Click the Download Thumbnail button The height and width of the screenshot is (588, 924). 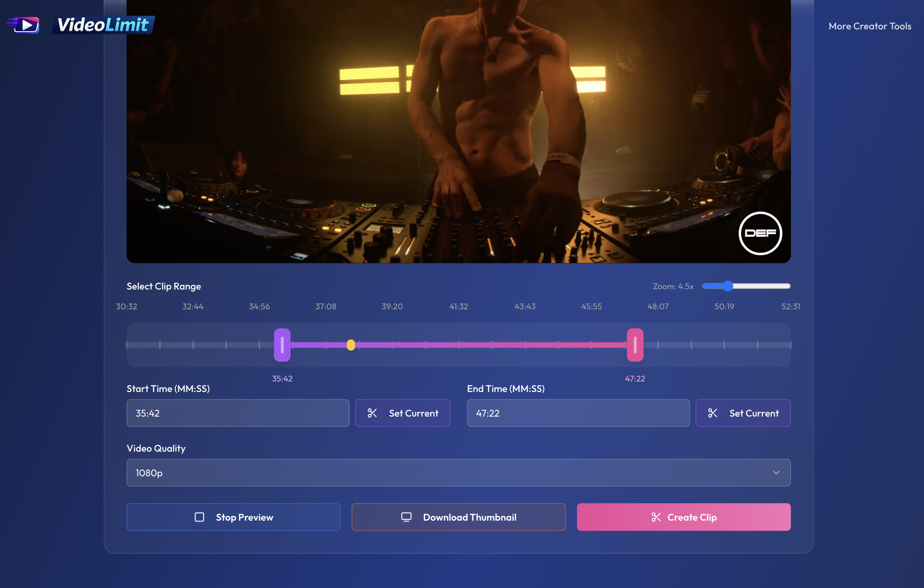click(458, 517)
